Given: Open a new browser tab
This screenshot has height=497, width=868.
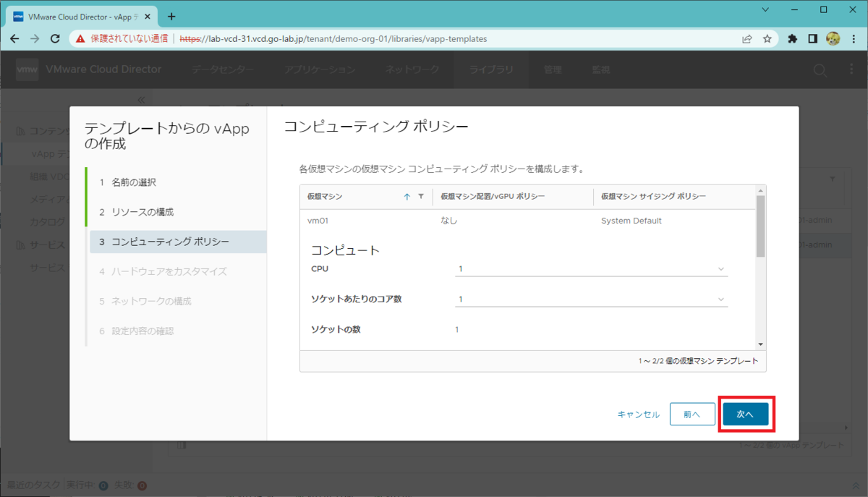Looking at the screenshot, I should (171, 16).
